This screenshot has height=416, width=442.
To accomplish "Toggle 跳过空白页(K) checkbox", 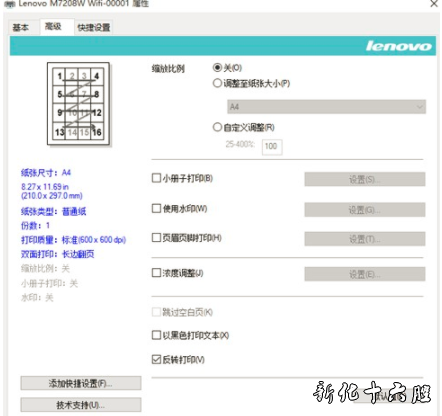I will 156,312.
